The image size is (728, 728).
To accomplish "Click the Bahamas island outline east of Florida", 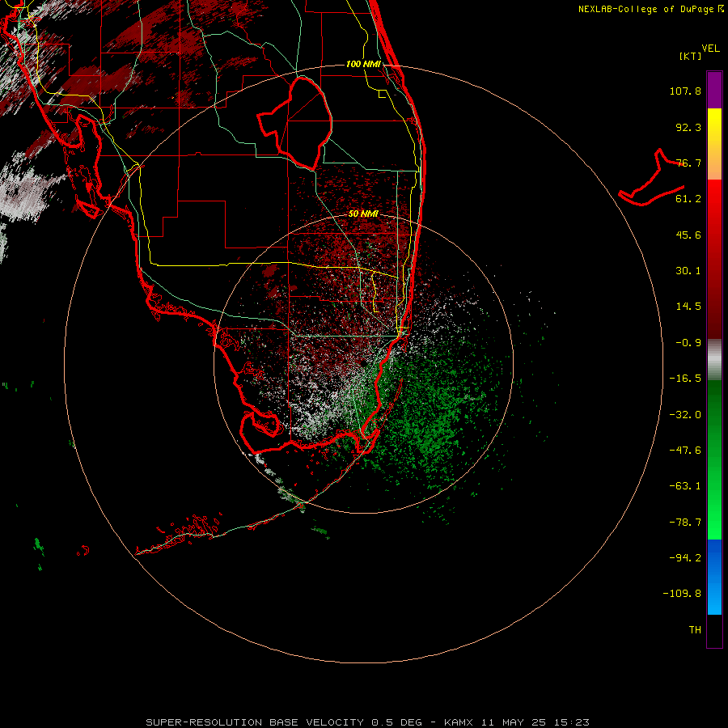I will [x=652, y=179].
